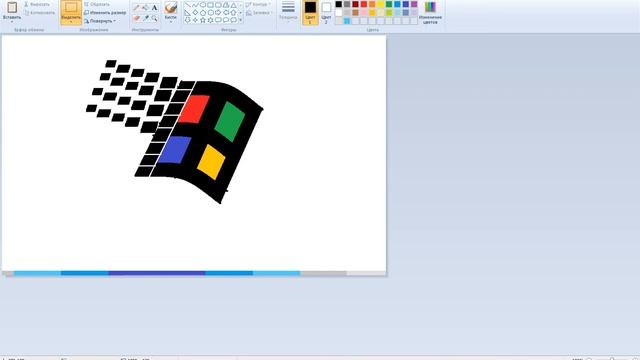The image size is (640, 360).
Task: Pick the black swatch in the palette
Action: pos(339,4)
